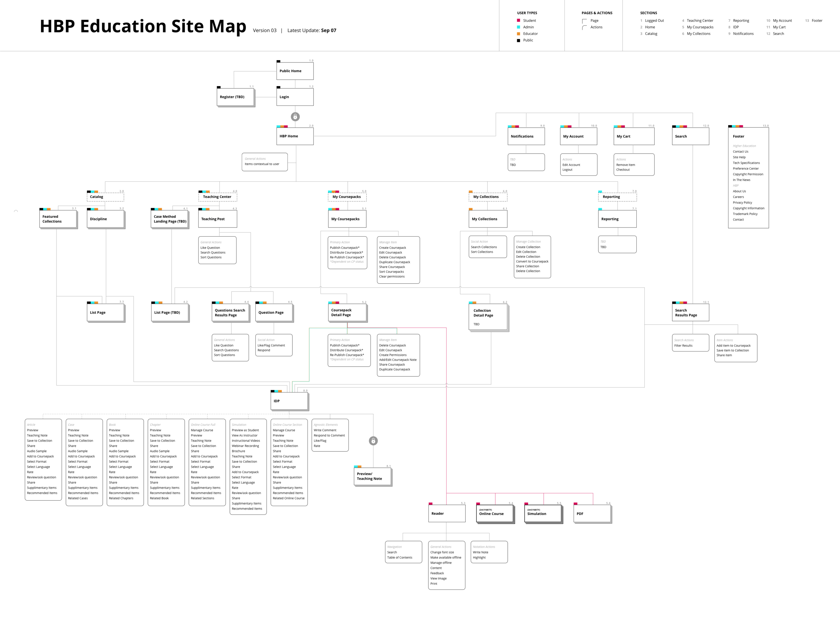Screen dimensions: 840x617
Task: Click the HBP Education Site Map title
Action: [143, 26]
